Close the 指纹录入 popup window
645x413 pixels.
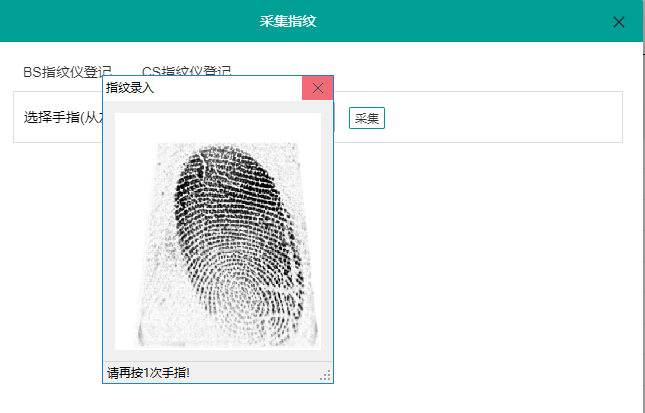click(317, 88)
